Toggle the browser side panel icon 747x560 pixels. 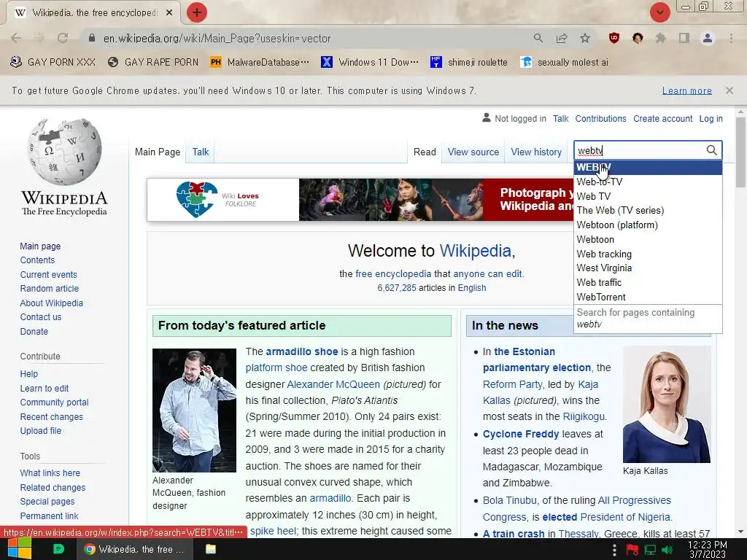684,38
